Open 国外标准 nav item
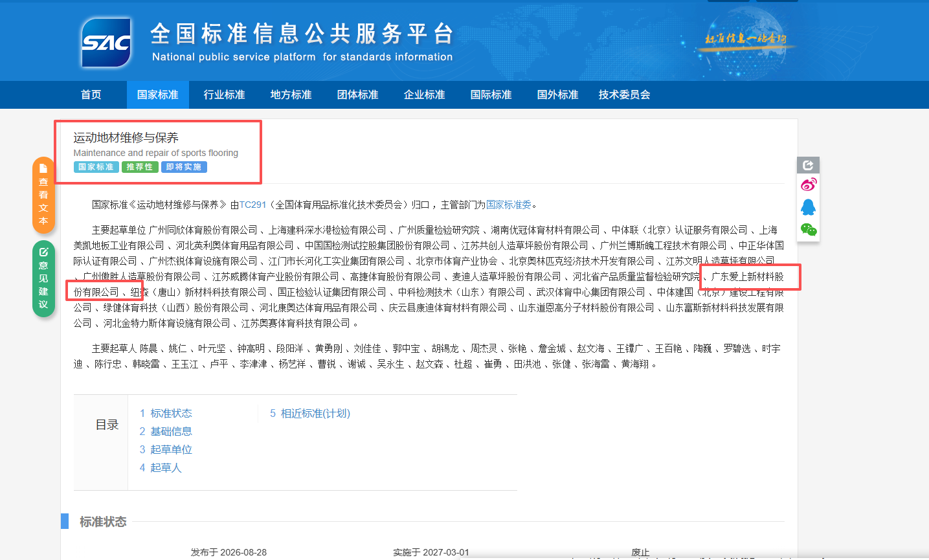 tap(558, 95)
